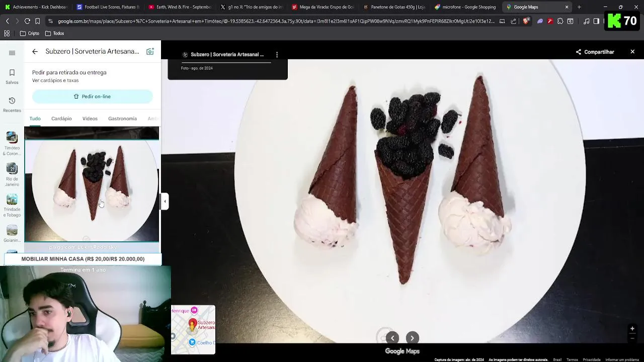Click the tab search toolbar icon
Screen dimensions: 644x362
tap(570, 21)
